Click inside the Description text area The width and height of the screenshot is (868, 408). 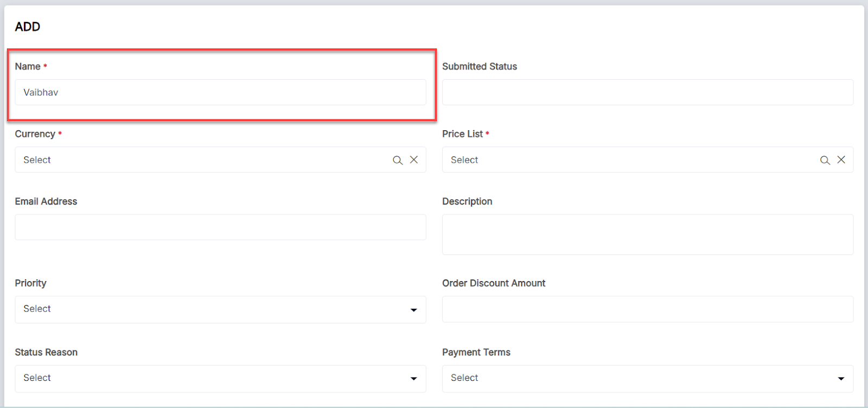point(647,234)
